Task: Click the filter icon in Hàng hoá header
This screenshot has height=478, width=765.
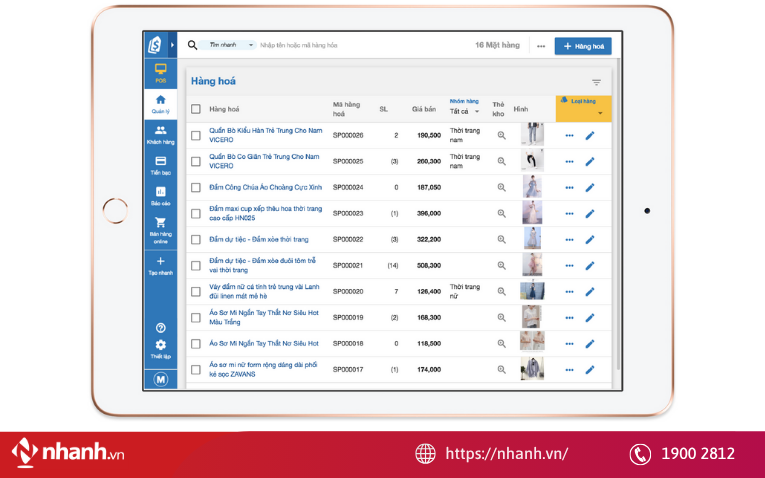Action: click(597, 82)
